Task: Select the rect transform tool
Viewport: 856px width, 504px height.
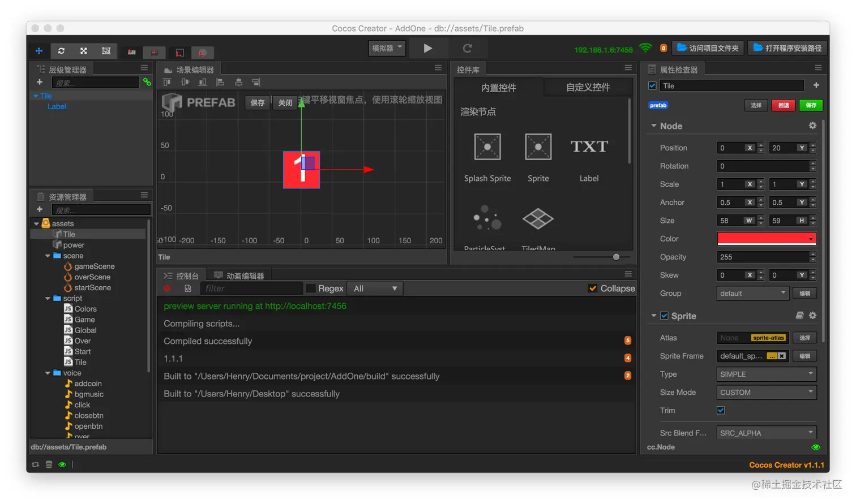Action: 106,51
